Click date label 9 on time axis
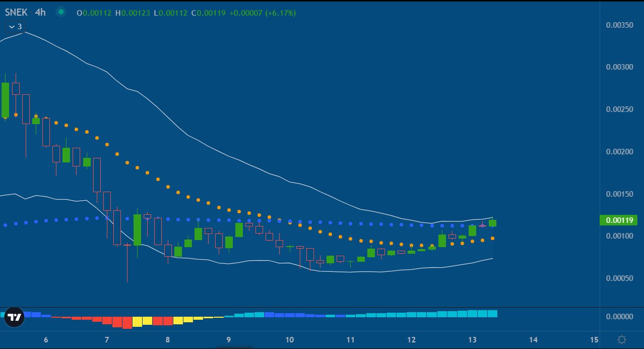Screen dimensions: 644x349 click(x=228, y=339)
